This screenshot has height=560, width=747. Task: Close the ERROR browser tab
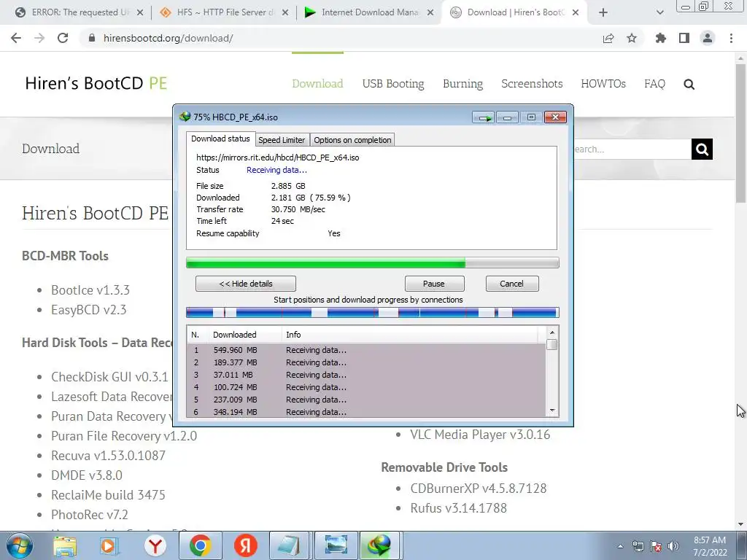click(x=140, y=13)
